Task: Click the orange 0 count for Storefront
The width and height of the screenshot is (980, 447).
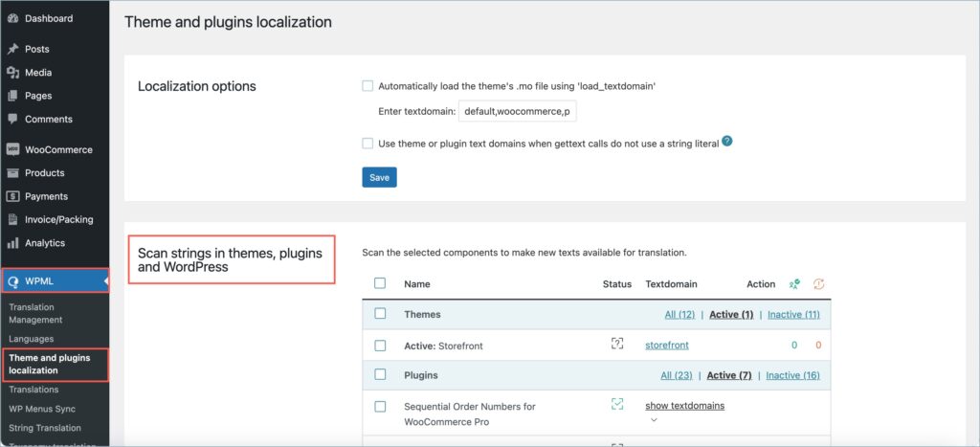Action: tap(818, 346)
